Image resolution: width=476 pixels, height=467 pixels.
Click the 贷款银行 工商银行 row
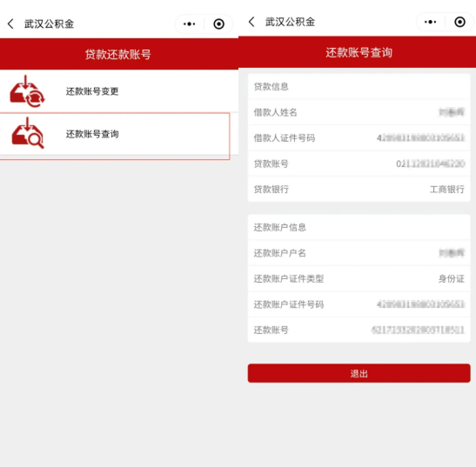pos(359,190)
